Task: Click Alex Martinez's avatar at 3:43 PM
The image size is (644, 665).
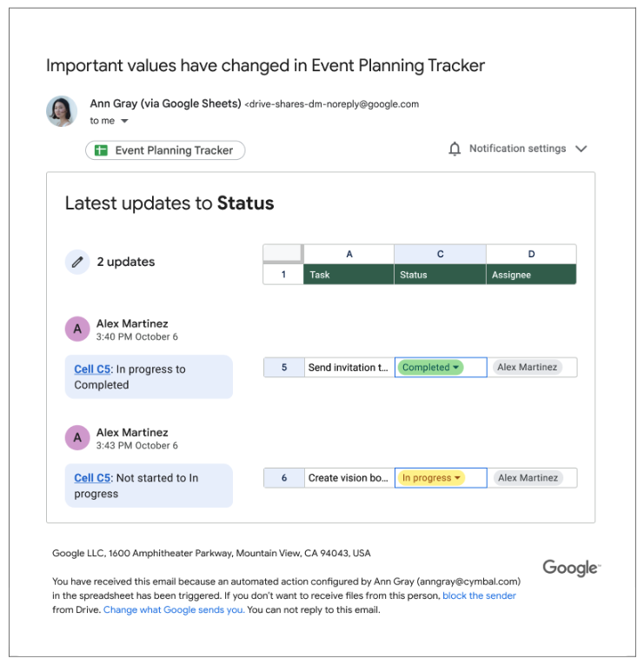Action: (x=77, y=438)
